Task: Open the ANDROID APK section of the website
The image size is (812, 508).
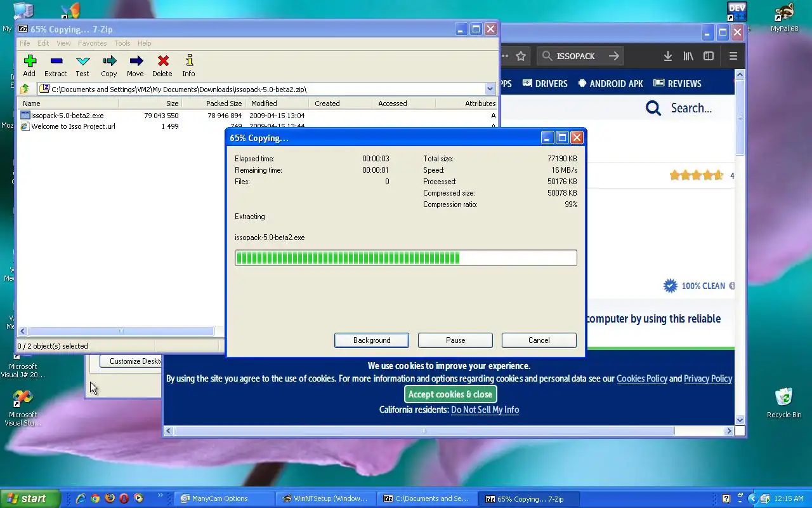Action: 610,83
